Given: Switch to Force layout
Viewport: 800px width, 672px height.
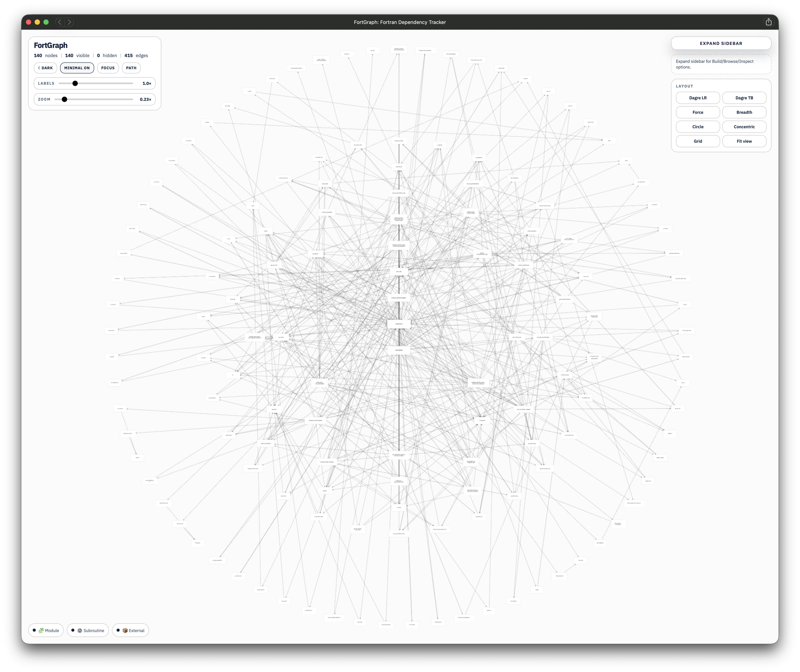Looking at the screenshot, I should (x=697, y=112).
